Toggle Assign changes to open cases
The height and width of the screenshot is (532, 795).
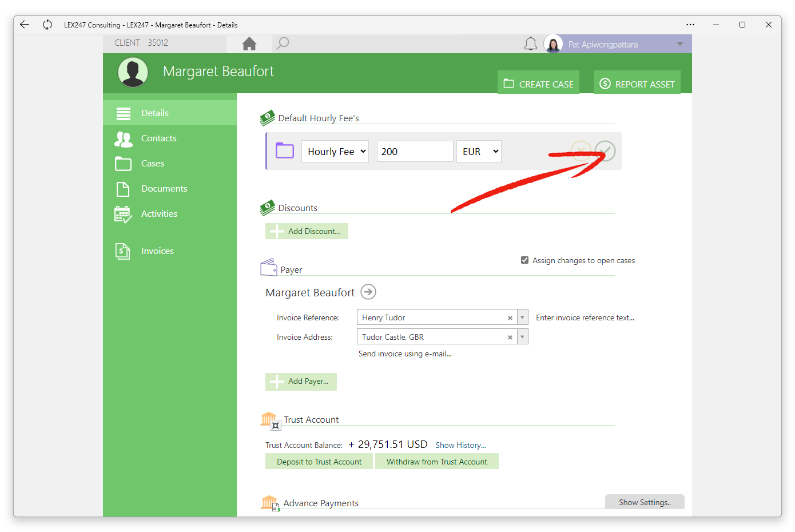point(524,260)
